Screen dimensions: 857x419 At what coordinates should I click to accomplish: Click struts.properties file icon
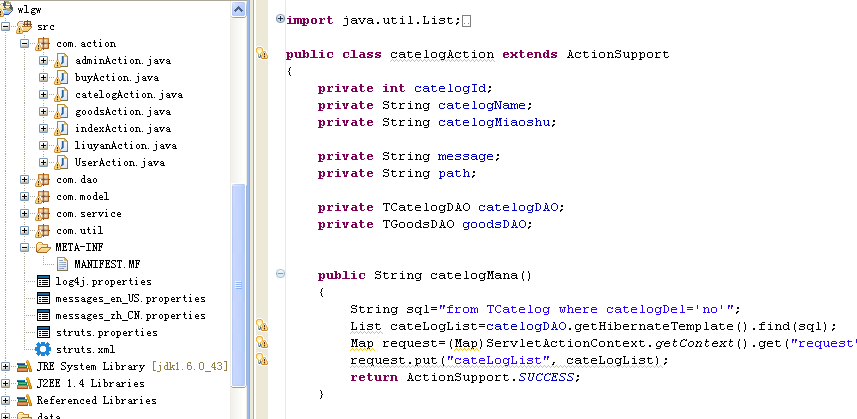[x=43, y=332]
